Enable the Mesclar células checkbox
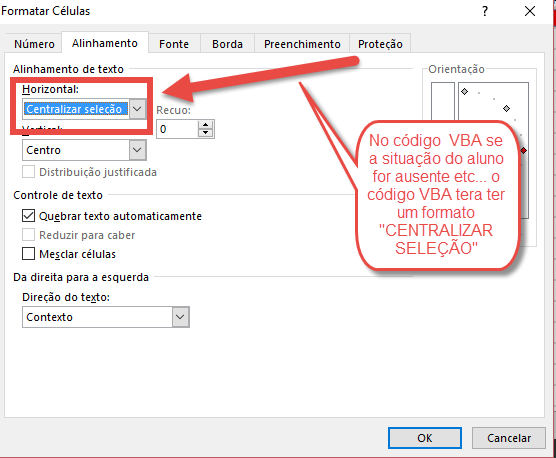Image resolution: width=556 pixels, height=458 pixels. [28, 254]
